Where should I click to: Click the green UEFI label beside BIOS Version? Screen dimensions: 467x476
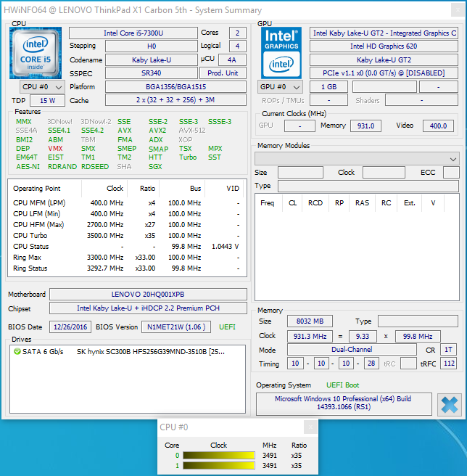pos(227,327)
